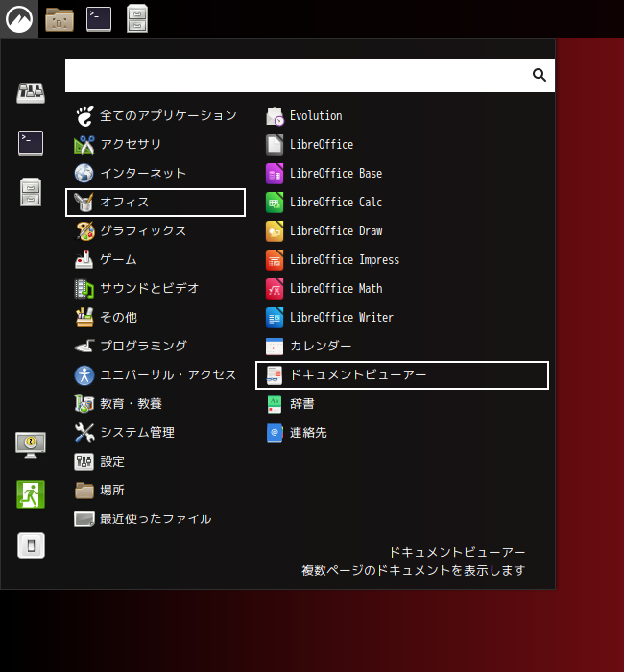Click the search magnifier icon
This screenshot has width=624, height=672.
(x=540, y=75)
